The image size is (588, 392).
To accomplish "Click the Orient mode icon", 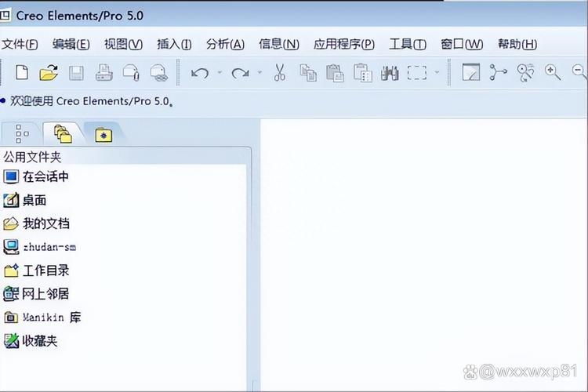I will point(525,73).
